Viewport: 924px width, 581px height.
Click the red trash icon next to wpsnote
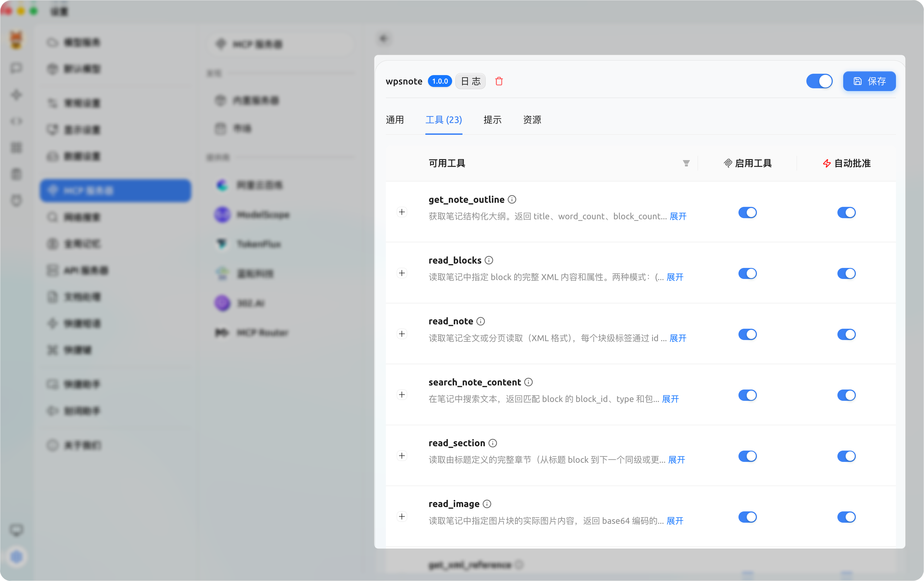[x=499, y=81]
